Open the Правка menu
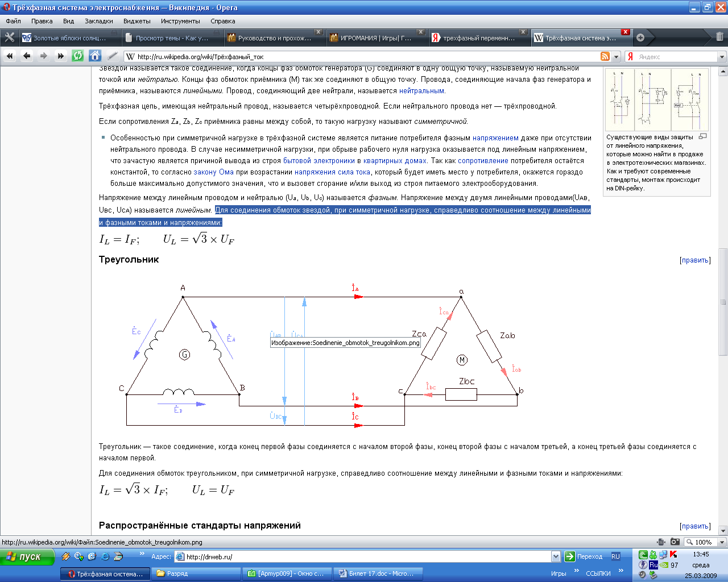The width and height of the screenshot is (728, 582). [42, 21]
